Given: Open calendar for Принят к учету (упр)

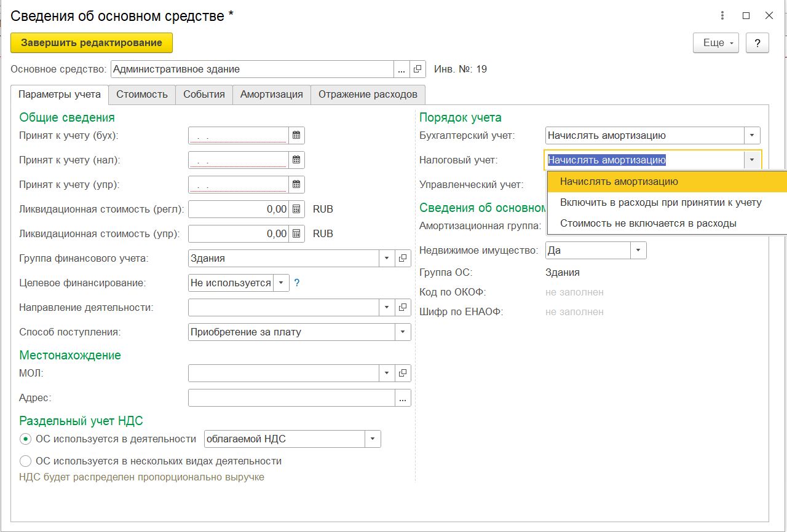Looking at the screenshot, I should click(x=296, y=184).
